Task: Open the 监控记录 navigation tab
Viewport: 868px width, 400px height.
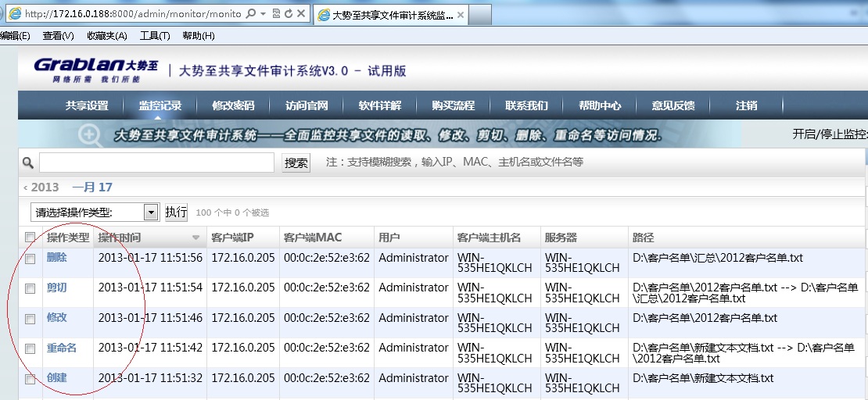Action: pyautogui.click(x=160, y=105)
